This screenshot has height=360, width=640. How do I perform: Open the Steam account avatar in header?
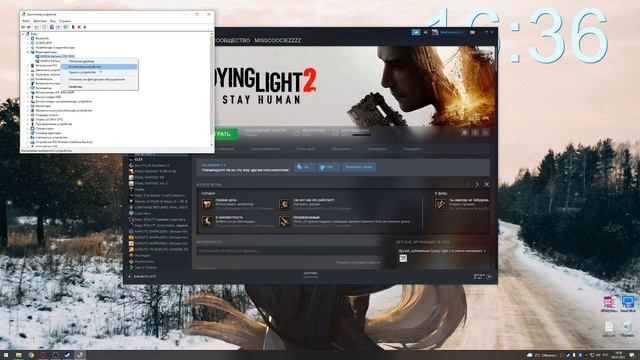point(435,32)
